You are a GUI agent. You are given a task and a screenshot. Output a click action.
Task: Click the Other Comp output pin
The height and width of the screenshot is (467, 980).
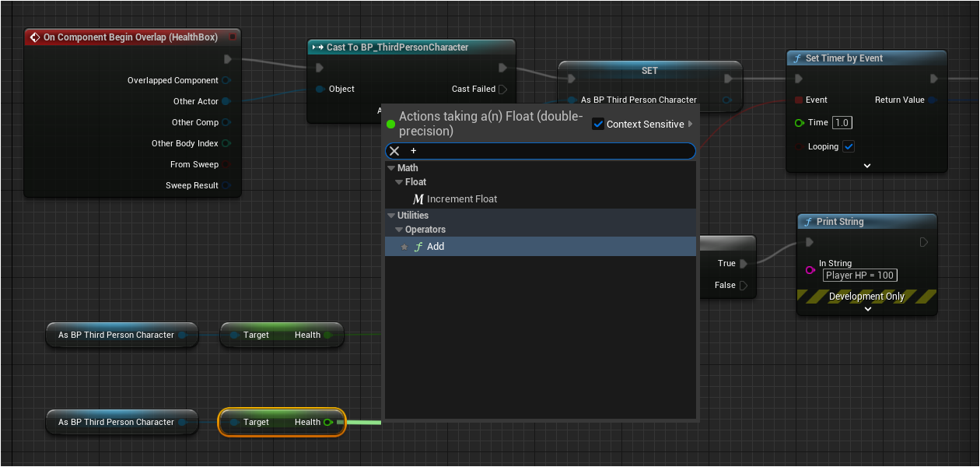tap(226, 122)
